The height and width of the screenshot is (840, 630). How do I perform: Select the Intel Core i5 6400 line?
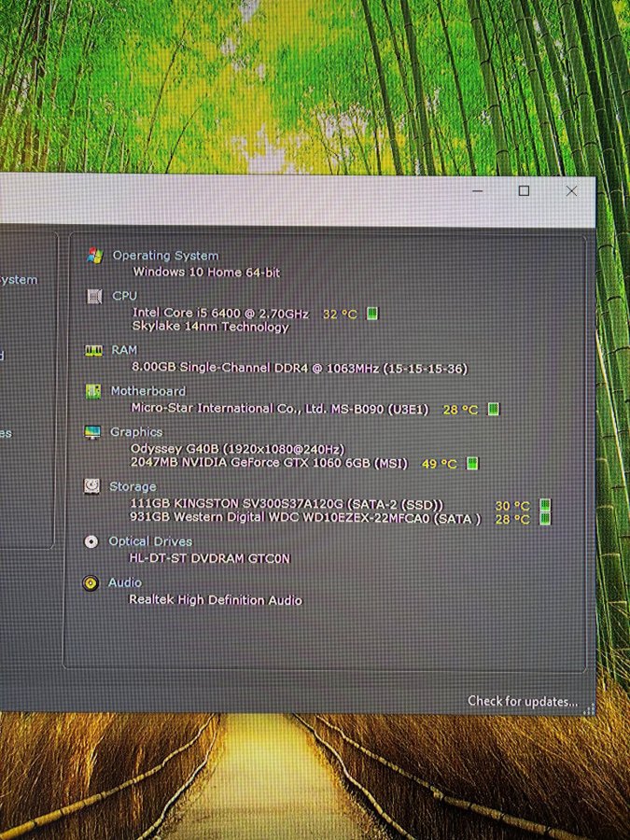tap(220, 313)
